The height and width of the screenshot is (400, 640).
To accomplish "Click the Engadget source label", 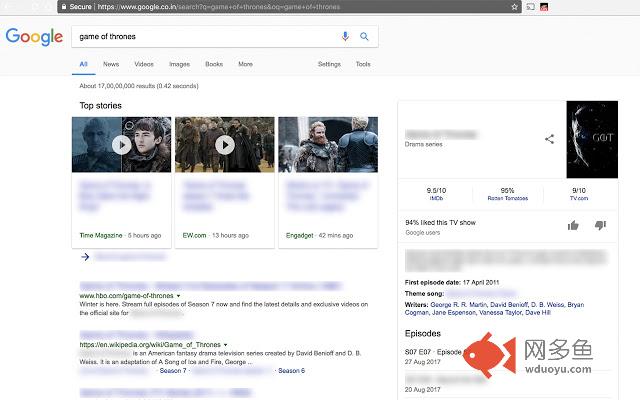I will 300,236.
